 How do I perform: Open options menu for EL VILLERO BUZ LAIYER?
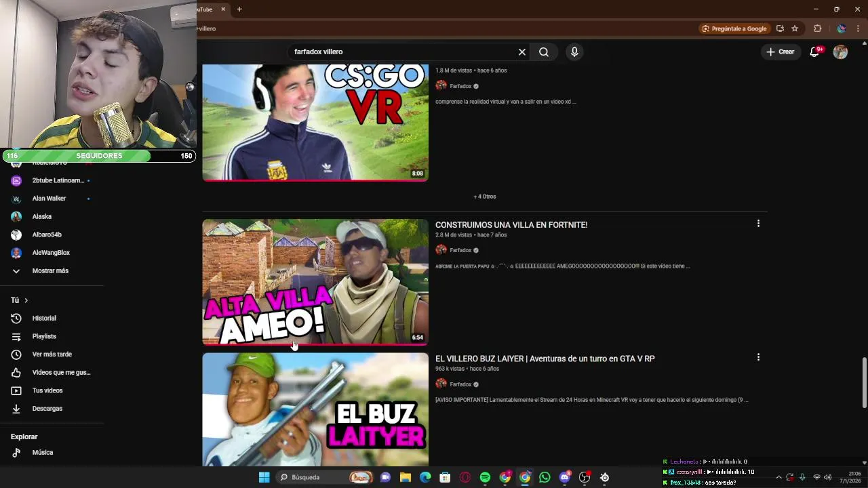coord(758,357)
